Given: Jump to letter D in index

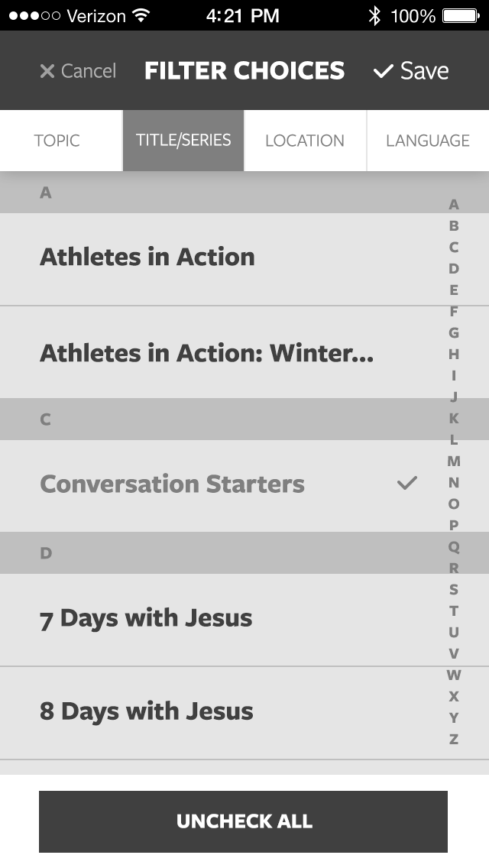Looking at the screenshot, I should (454, 268).
